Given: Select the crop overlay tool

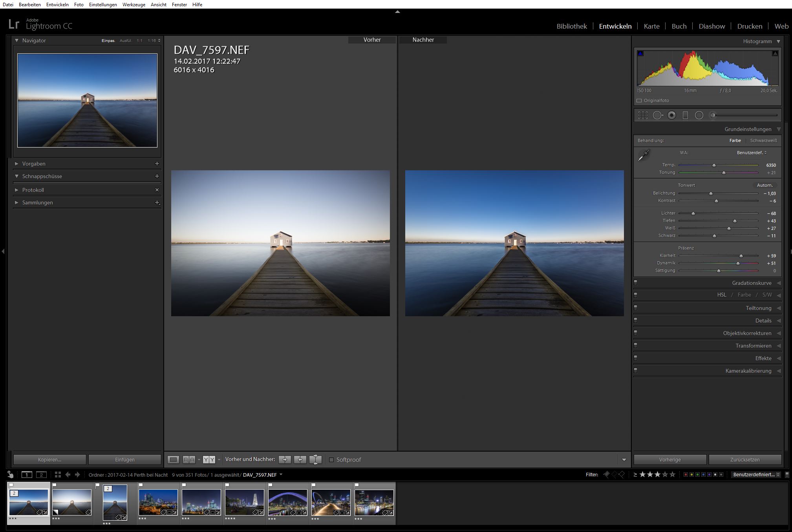Looking at the screenshot, I should [x=643, y=115].
